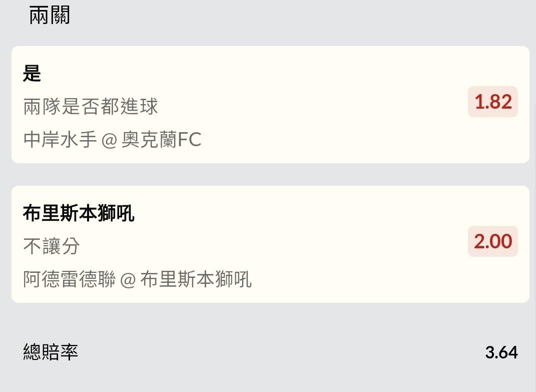The image size is (536, 392).
Task: Tap the 3.64 total odds value
Action: point(501,352)
